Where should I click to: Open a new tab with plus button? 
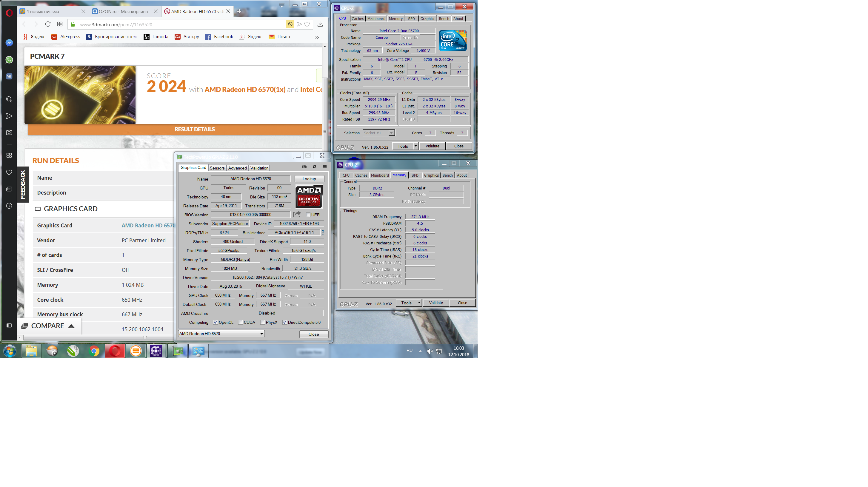tap(239, 11)
